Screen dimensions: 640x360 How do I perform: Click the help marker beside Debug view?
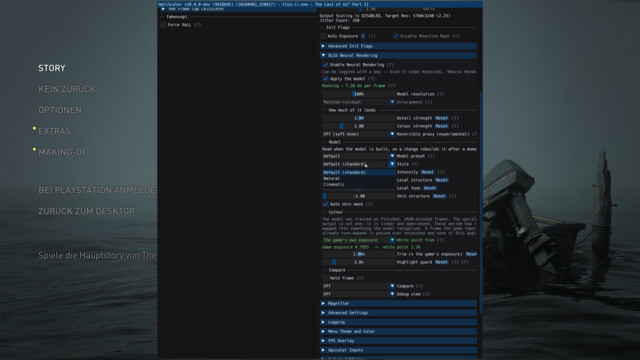[427, 294]
